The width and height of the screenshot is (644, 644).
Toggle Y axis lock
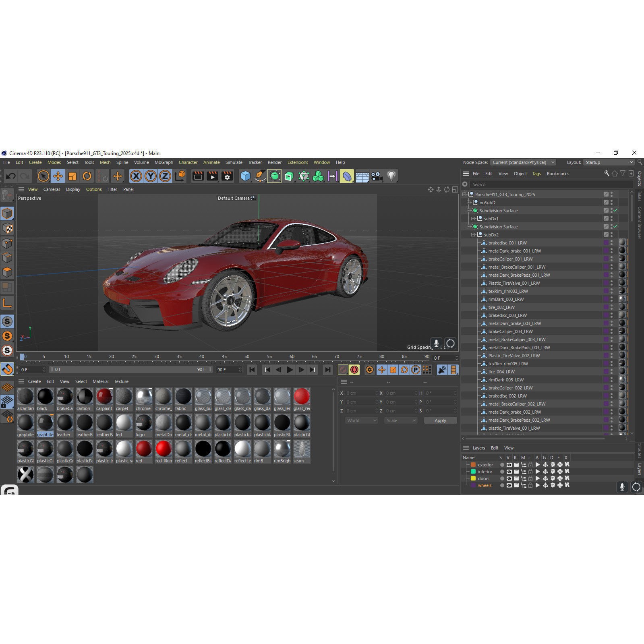pos(151,176)
